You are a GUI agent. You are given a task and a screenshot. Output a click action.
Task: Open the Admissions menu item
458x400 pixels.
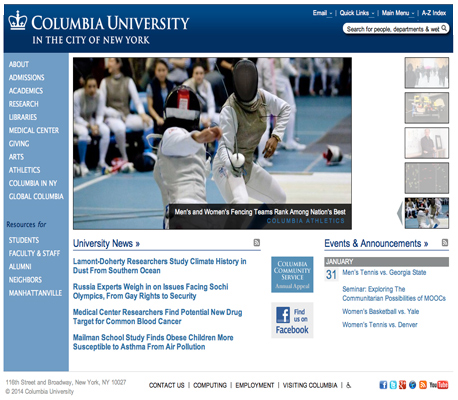(26, 78)
